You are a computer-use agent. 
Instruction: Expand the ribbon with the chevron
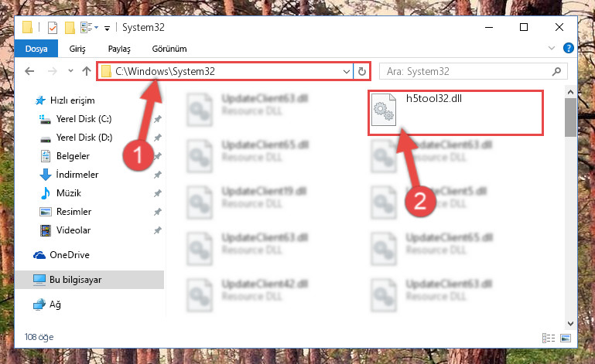click(552, 48)
